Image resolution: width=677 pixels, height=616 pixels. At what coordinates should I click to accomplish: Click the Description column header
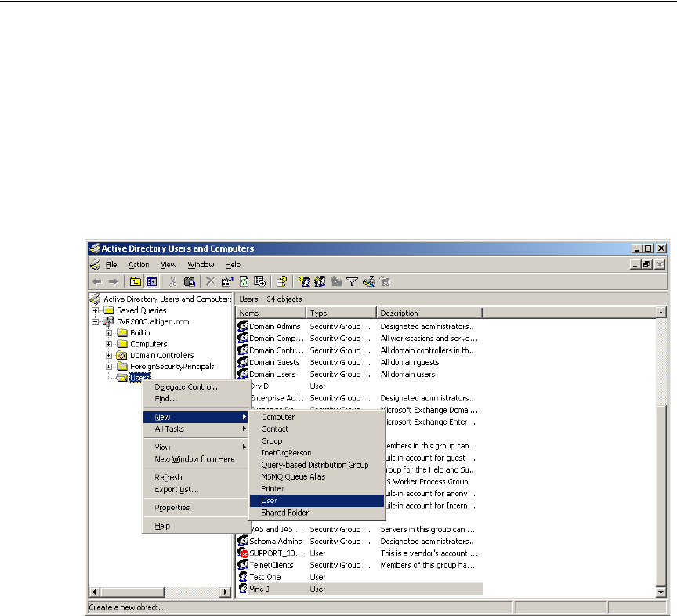(x=427, y=313)
